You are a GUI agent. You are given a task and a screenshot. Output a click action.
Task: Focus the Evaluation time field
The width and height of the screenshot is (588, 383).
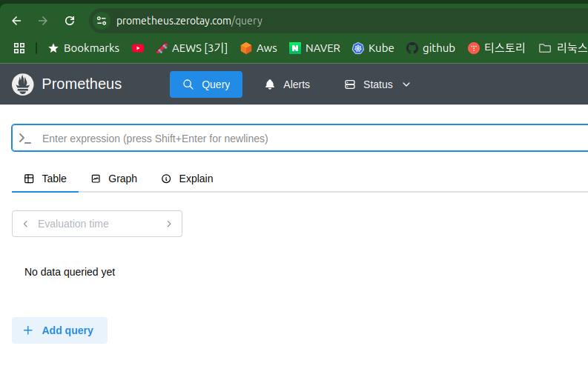[97, 224]
